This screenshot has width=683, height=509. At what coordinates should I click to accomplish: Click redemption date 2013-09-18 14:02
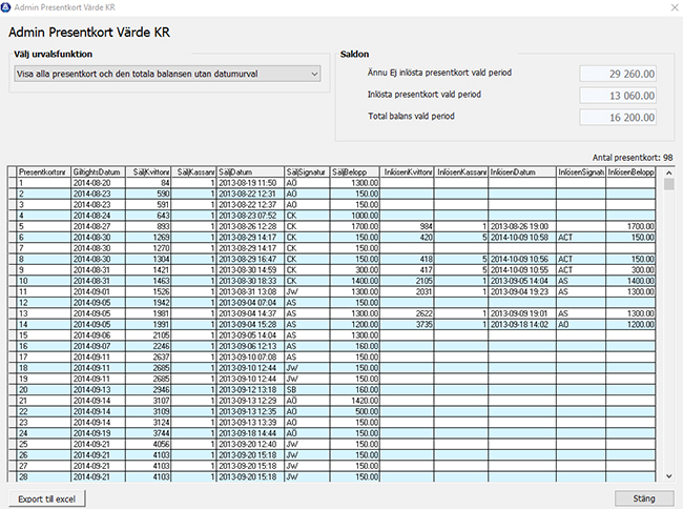[x=523, y=324]
